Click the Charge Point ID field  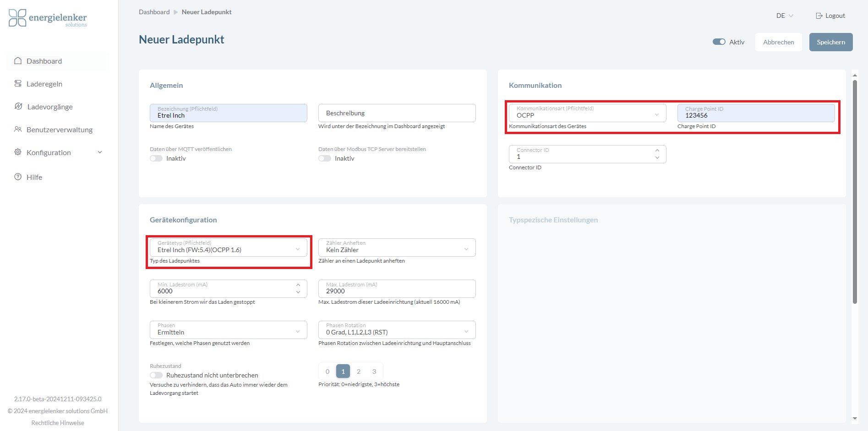[x=756, y=113]
